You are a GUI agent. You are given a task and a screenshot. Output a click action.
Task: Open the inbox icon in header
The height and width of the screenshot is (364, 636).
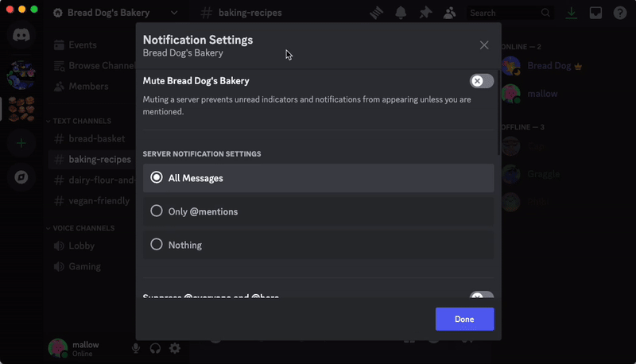(x=595, y=13)
